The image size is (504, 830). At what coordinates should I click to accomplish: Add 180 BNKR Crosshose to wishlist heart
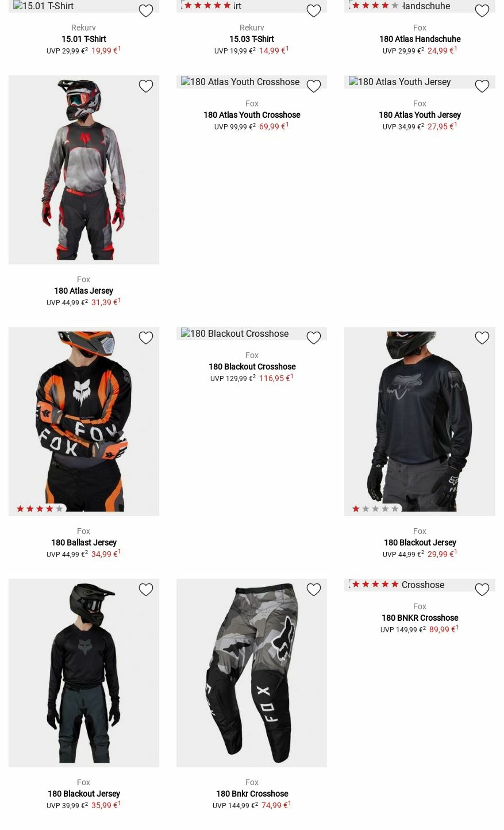pos(482,590)
